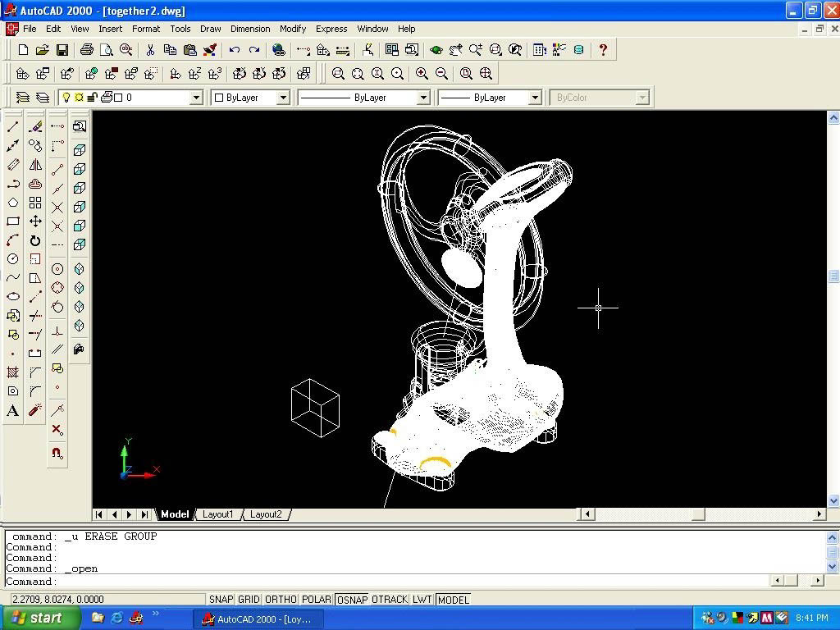Disable OSNAP in the status bar
Screen dimensions: 840x630
352,600
